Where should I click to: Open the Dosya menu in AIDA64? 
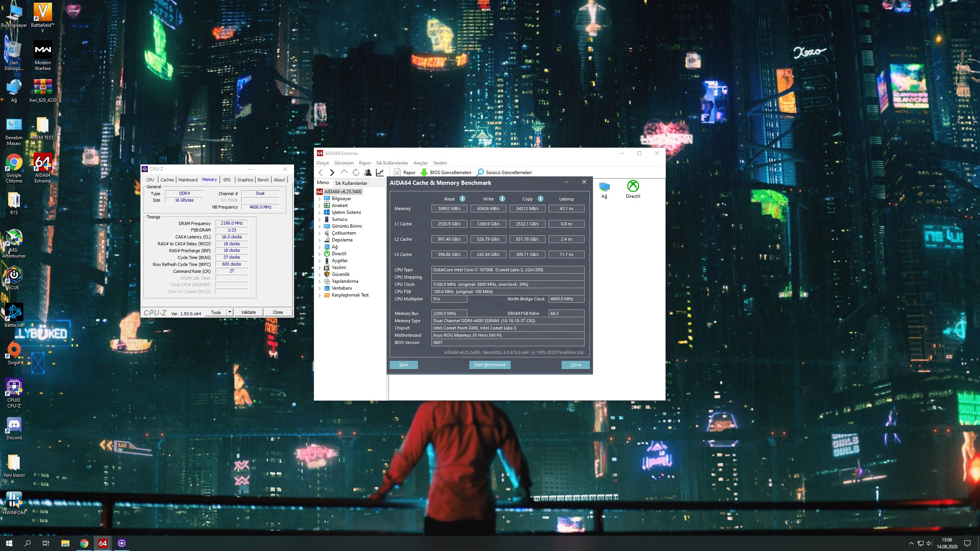(x=323, y=163)
